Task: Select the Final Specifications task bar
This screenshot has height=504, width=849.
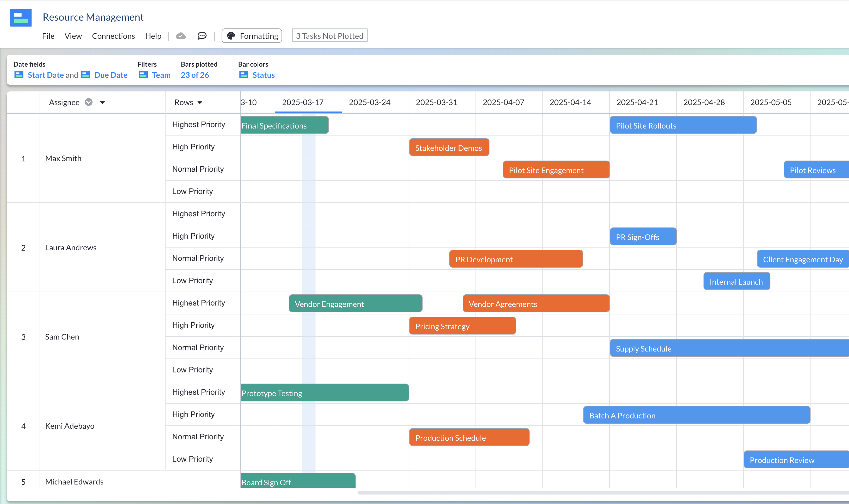Action: [284, 125]
